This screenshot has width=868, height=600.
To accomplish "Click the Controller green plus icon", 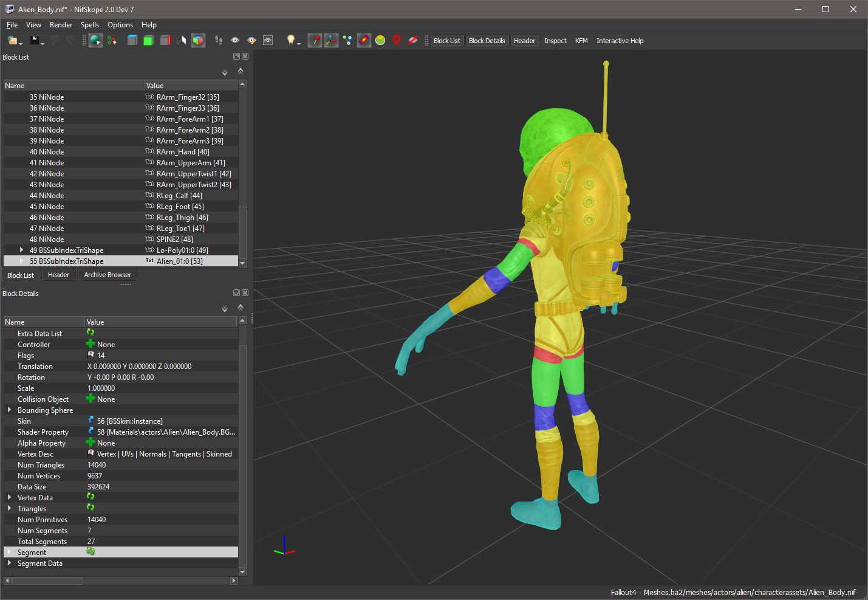I will (x=91, y=343).
